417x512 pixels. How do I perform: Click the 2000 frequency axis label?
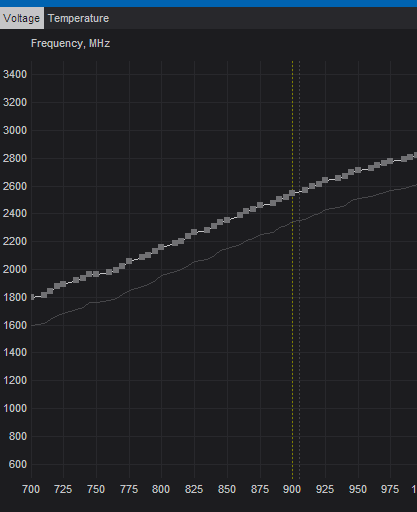tap(15, 269)
